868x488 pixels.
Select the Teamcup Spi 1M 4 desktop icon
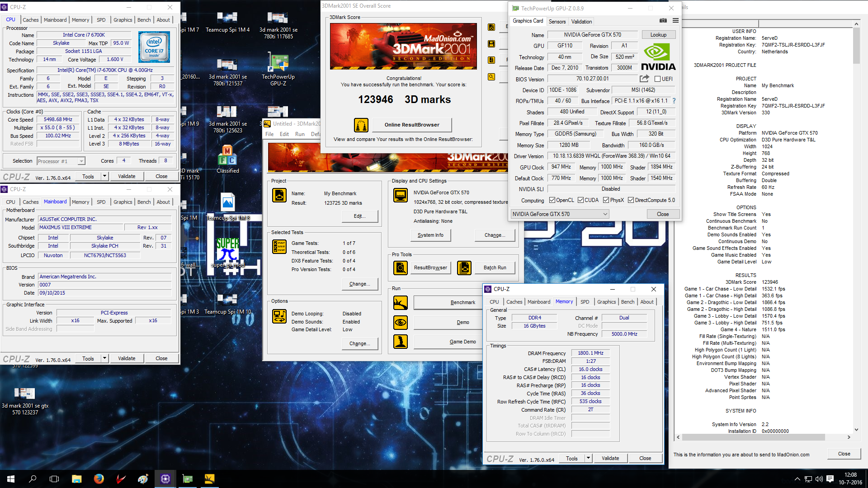tap(227, 22)
